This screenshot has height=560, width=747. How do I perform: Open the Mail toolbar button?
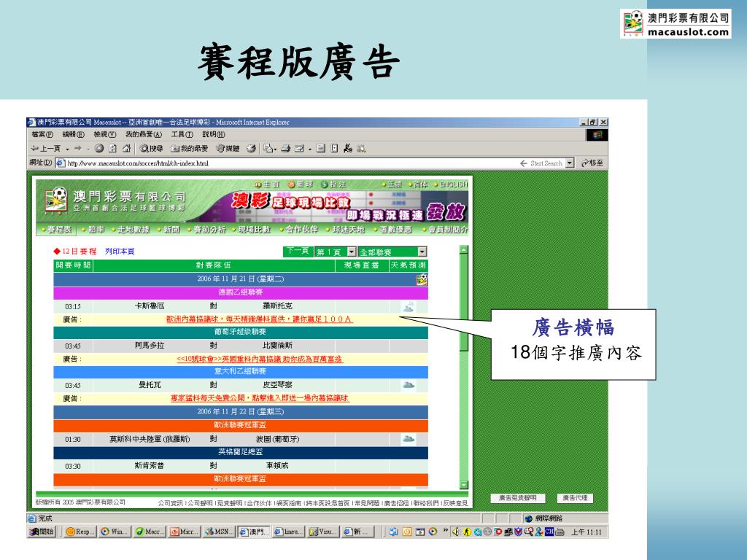pos(268,149)
